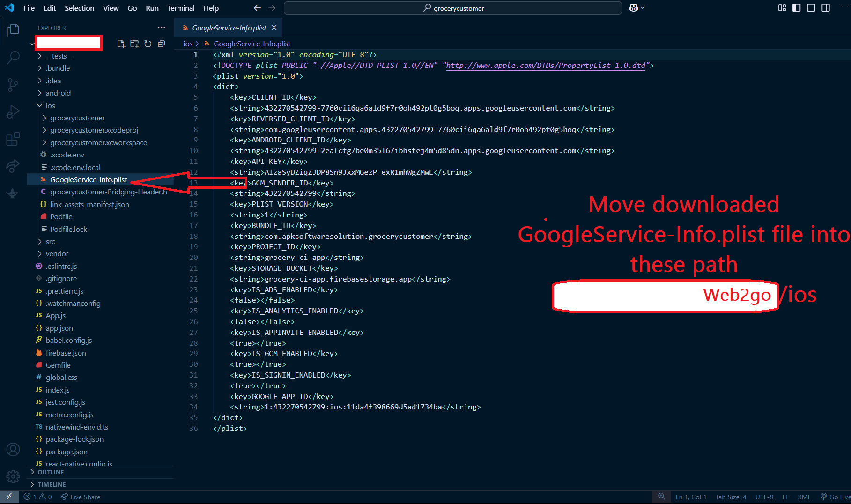
Task: Open Source Control view
Action: click(13, 85)
